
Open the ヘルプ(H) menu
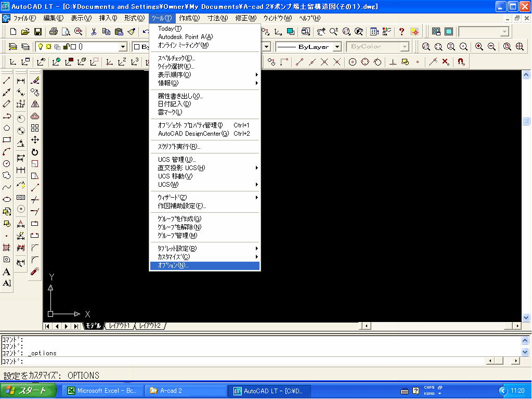[309, 18]
